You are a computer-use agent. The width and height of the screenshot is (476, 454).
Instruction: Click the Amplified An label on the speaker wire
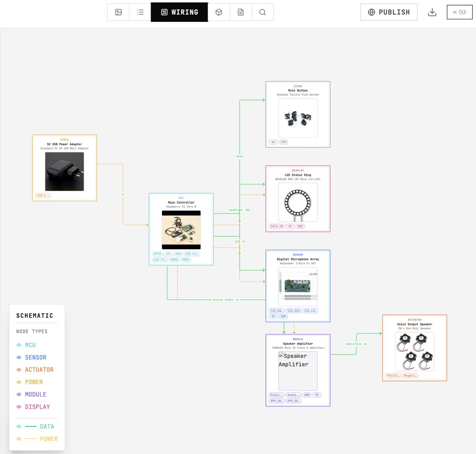point(356,344)
